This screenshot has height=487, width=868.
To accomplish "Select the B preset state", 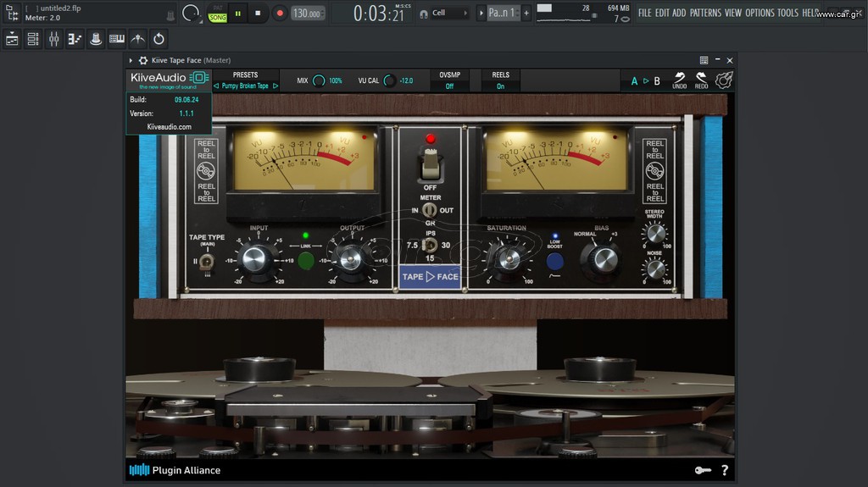I will click(x=657, y=80).
